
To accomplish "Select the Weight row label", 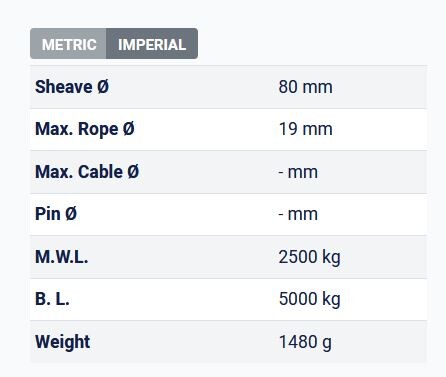I will pyautogui.click(x=63, y=342).
